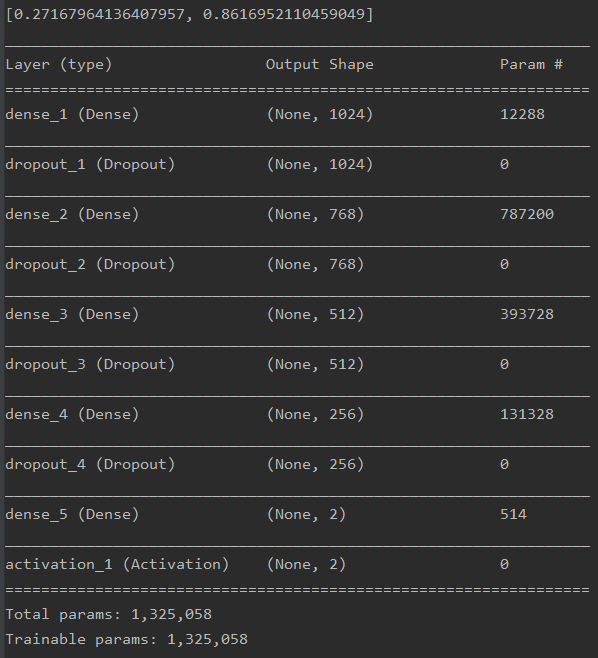Screen dimensions: 598x658
Task: Click the evaluation result list at top
Action: click(189, 15)
